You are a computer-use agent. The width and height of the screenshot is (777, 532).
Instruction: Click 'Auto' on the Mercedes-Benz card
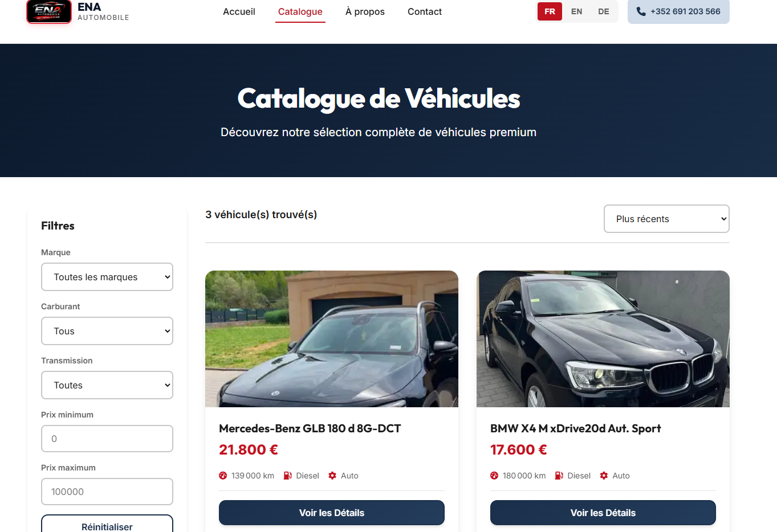[349, 476]
